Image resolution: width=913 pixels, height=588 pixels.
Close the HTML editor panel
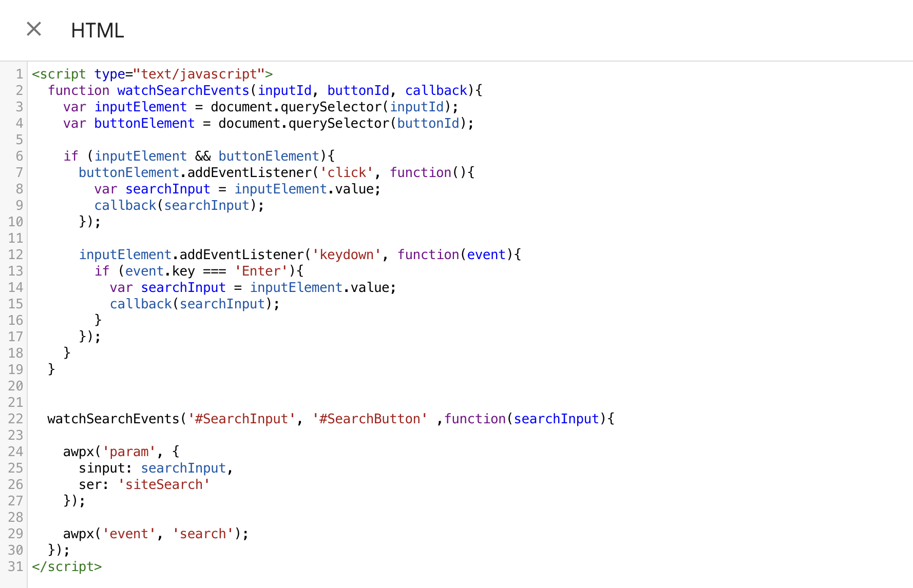click(34, 29)
